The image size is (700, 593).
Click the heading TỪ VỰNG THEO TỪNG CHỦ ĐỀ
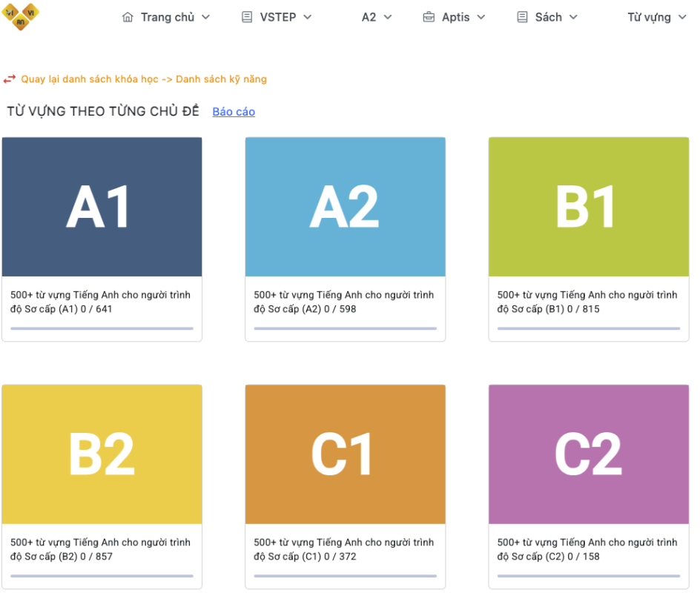[x=102, y=111]
